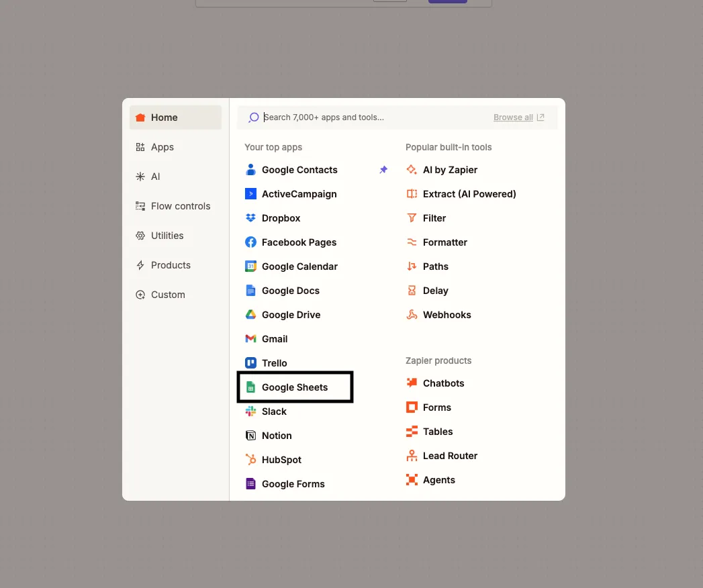This screenshot has width=703, height=588.
Task: Select the HubSpot sprocket icon
Action: coord(250,460)
